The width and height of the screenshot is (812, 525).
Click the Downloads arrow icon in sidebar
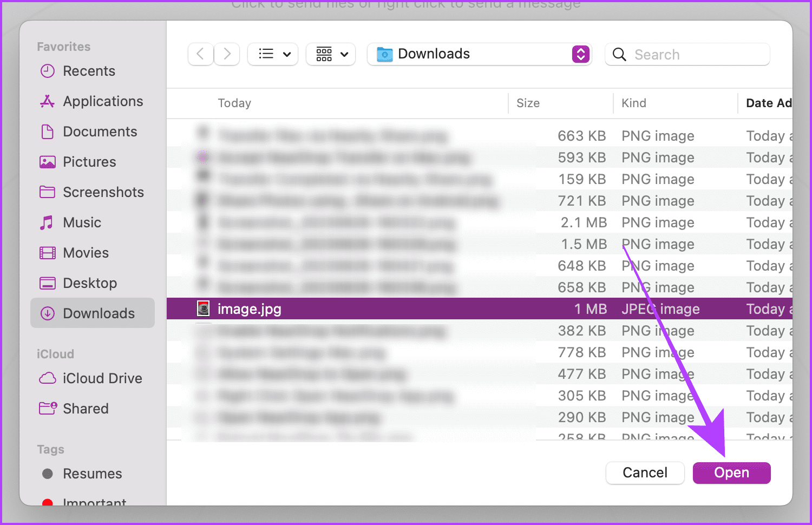[x=48, y=313]
